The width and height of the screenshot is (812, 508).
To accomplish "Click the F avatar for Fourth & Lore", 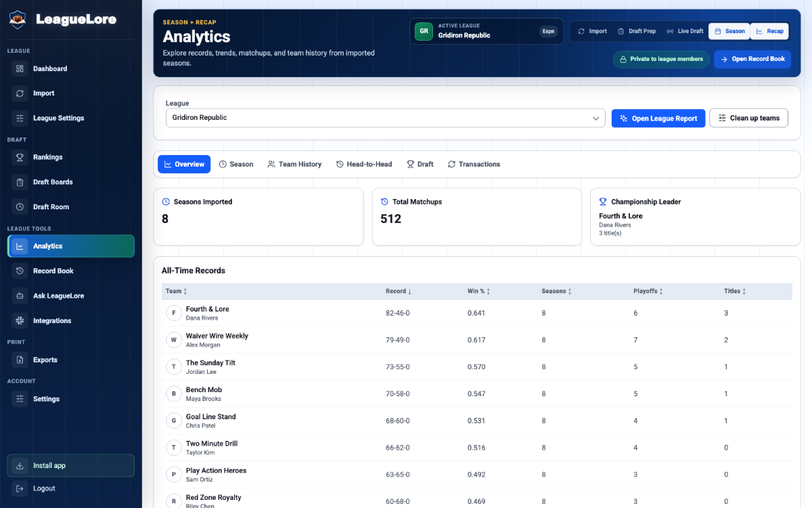I will click(x=174, y=313).
